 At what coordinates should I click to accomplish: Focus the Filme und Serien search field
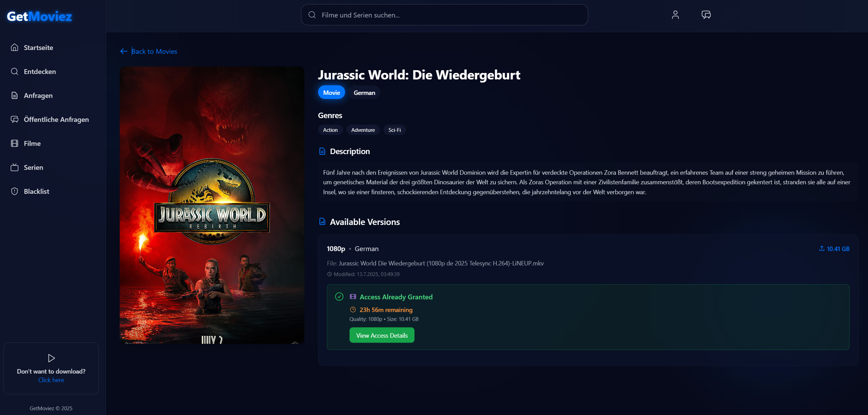[x=444, y=15]
